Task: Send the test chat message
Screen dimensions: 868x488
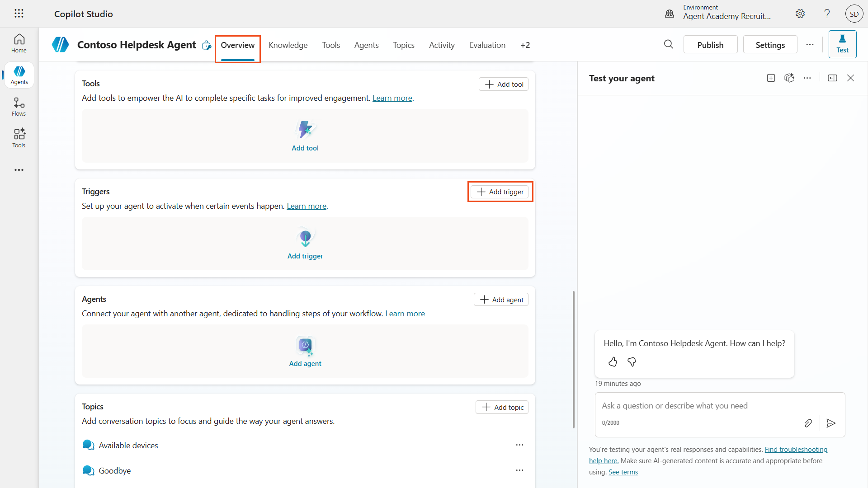Action: tap(830, 423)
